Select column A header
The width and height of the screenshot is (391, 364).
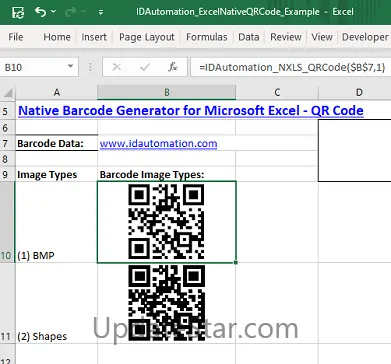pos(57,92)
